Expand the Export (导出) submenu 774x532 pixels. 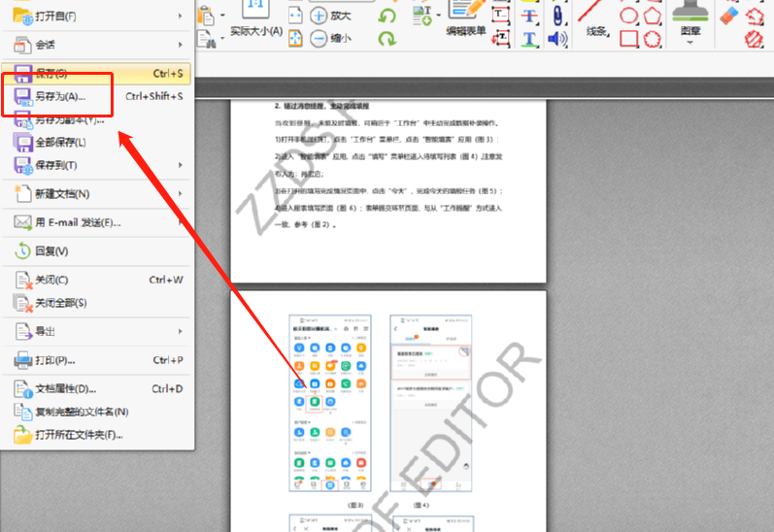97,331
